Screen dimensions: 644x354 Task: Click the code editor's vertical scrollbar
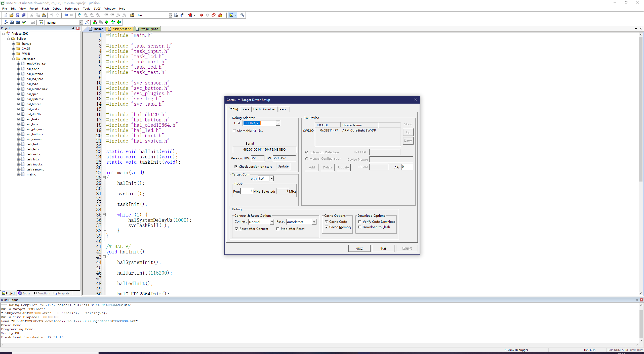[x=640, y=163]
